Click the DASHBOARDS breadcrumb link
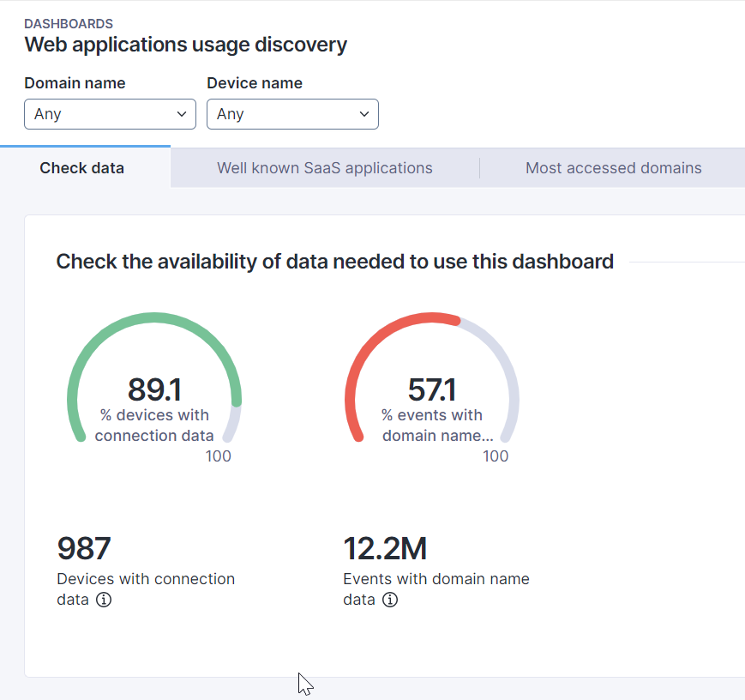 (69, 24)
